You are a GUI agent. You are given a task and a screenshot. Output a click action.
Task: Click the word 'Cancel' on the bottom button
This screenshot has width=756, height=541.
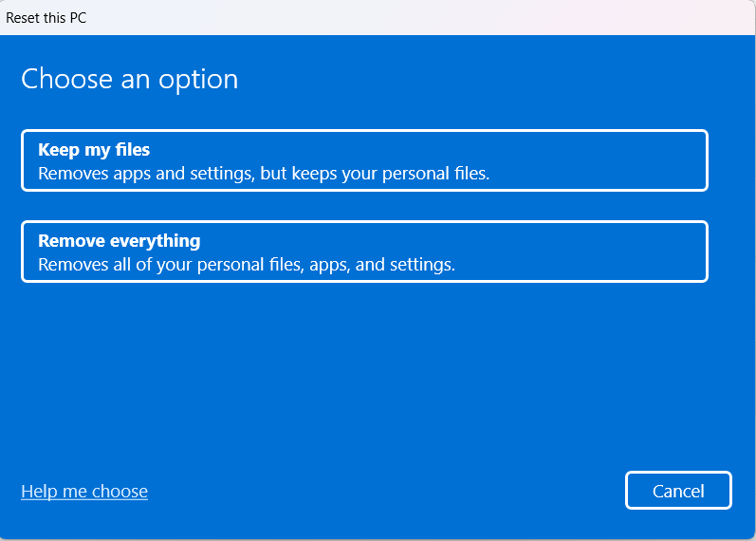(678, 492)
